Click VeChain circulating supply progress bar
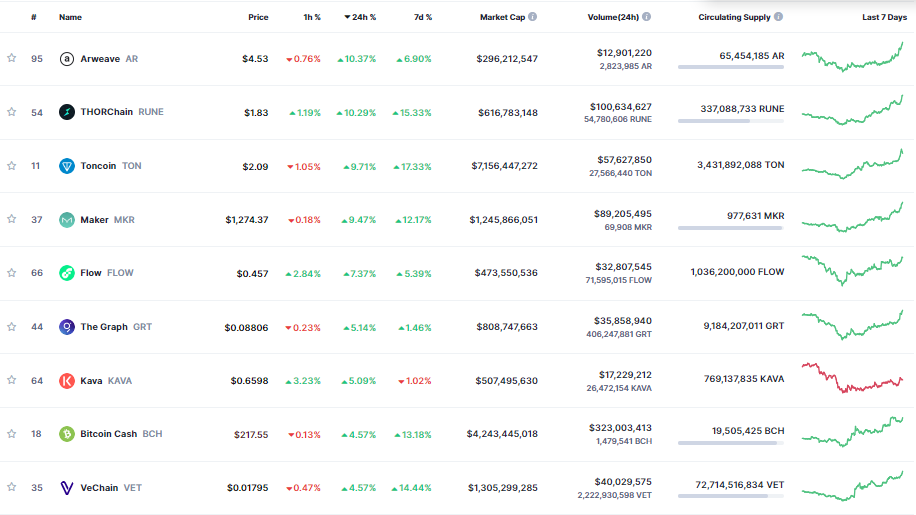This screenshot has width=916, height=515. click(731, 496)
